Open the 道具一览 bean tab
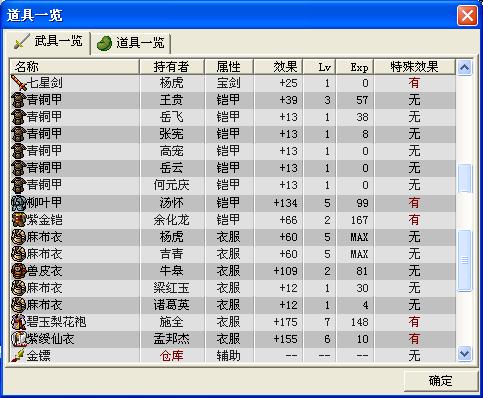This screenshot has height=398, width=483. click(x=131, y=43)
